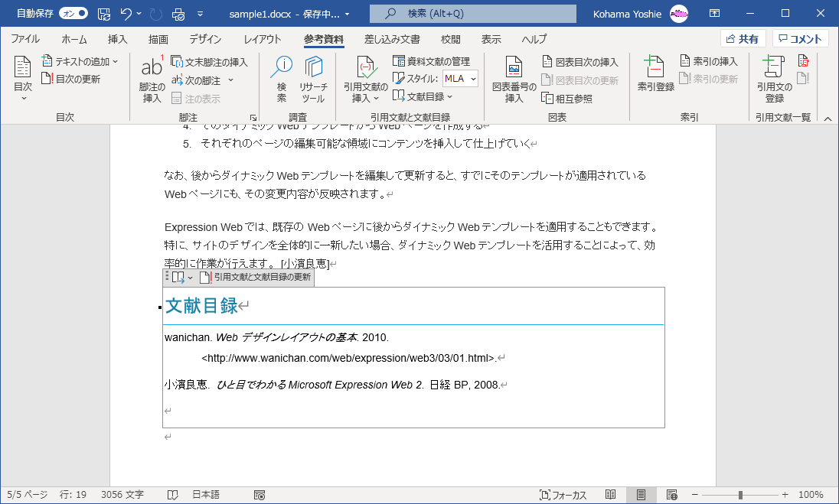Enable フォーカス mode
Screen dimensions: 839x504
pyautogui.click(x=563, y=495)
